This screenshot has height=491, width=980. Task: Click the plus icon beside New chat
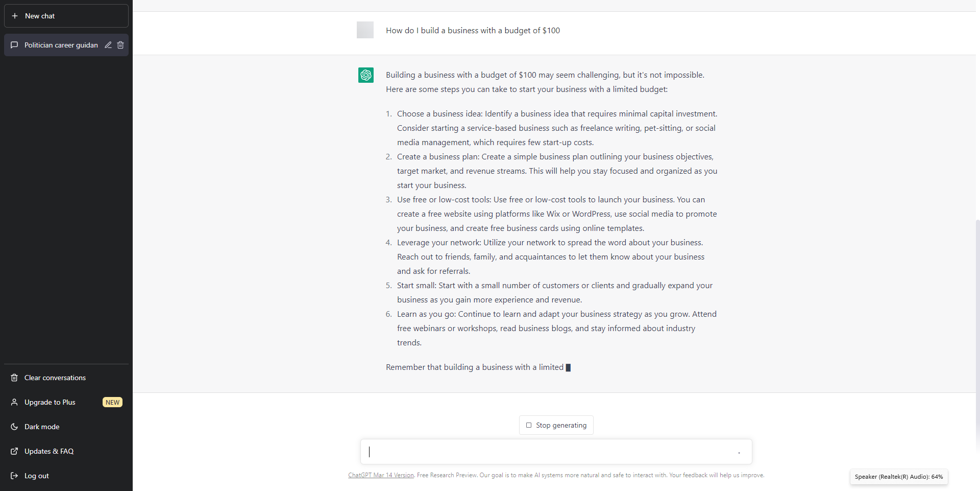[15, 16]
